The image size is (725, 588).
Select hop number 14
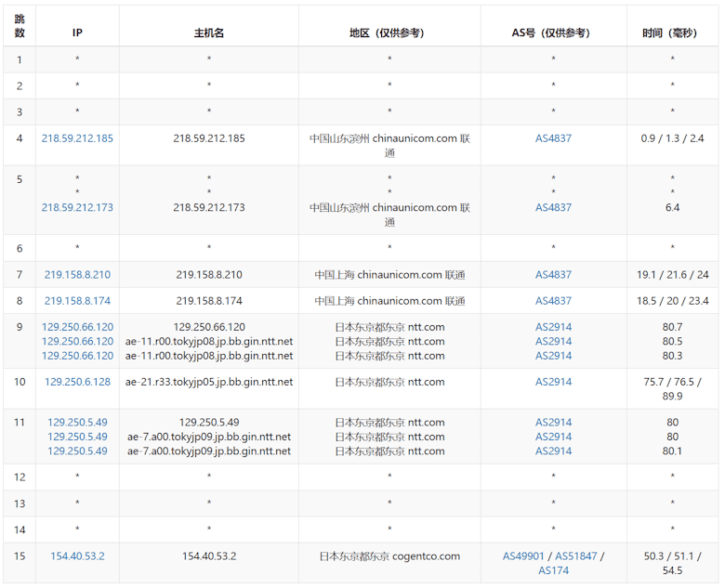20,529
